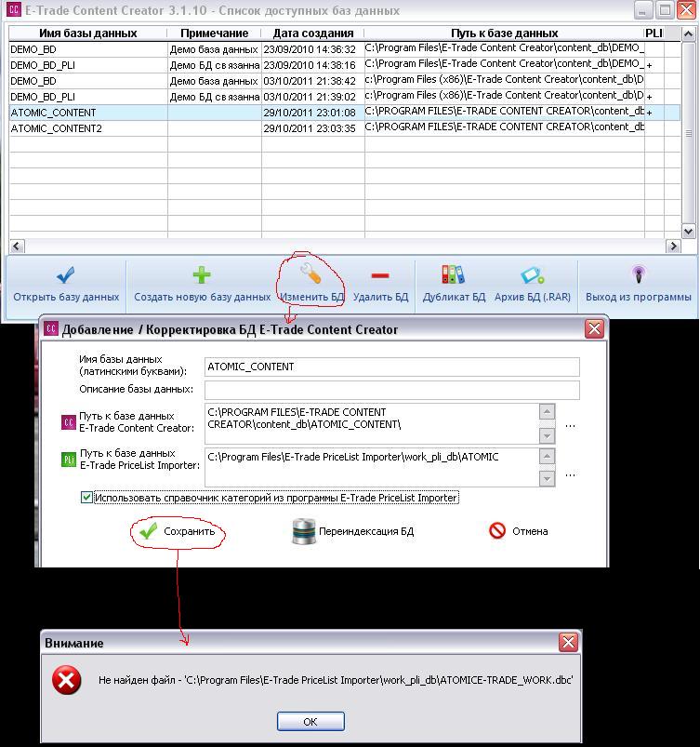Screen dimensions: 700x747
Task: Click the Выход из программы icon
Action: pyautogui.click(x=639, y=274)
